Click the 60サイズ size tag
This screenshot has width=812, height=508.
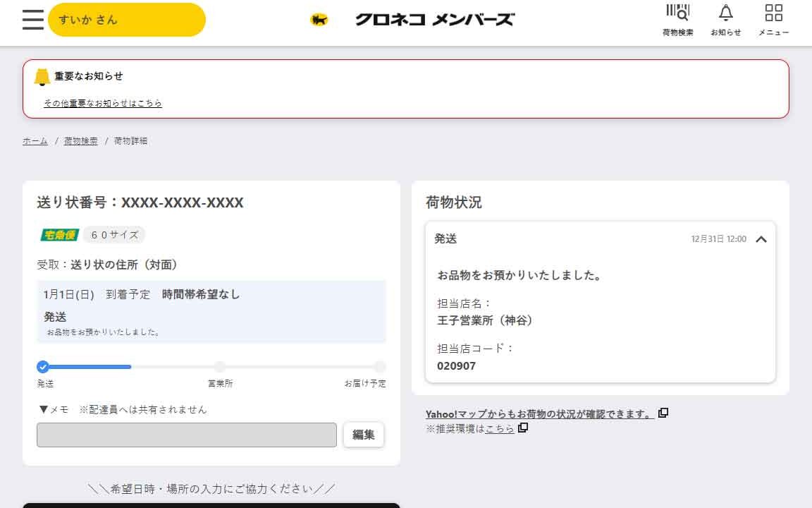(x=114, y=235)
